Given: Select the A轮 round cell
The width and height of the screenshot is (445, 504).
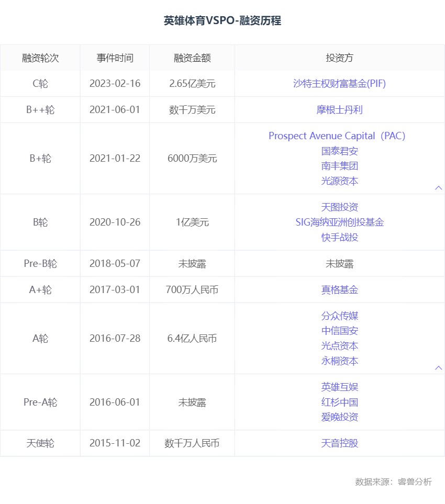Looking at the screenshot, I should (40, 339).
